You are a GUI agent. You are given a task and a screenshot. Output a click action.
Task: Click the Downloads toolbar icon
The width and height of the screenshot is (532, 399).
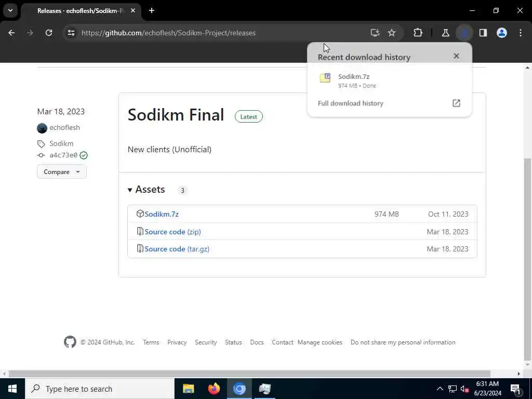click(x=464, y=33)
